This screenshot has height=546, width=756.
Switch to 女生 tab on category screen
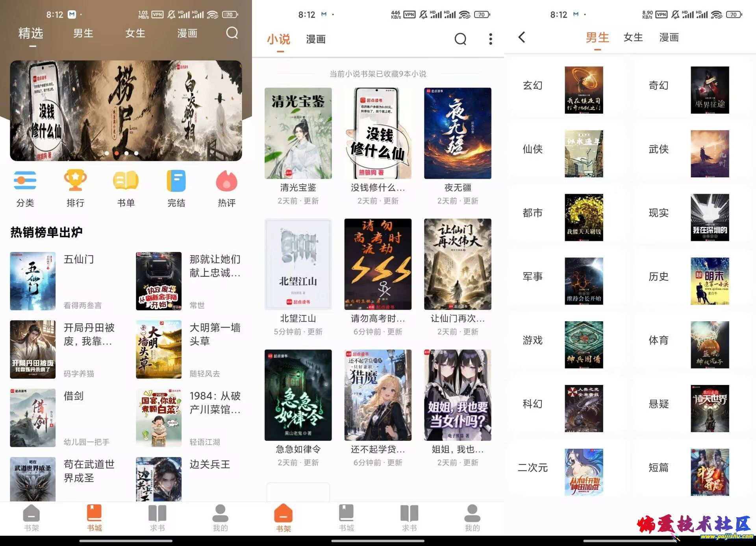click(x=633, y=37)
